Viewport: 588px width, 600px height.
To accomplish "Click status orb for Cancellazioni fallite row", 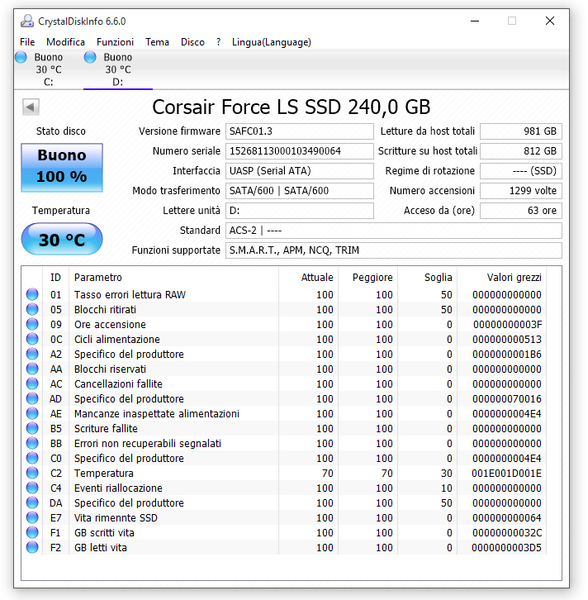I will tap(32, 384).
